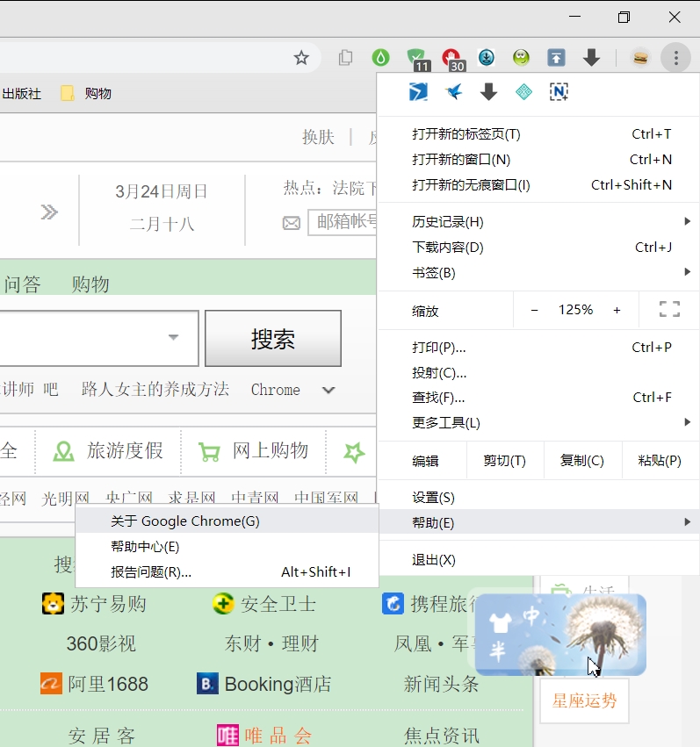Viewport: 700px width, 747px height.
Task: Click 粘贴 in the edit row
Action: (x=660, y=461)
